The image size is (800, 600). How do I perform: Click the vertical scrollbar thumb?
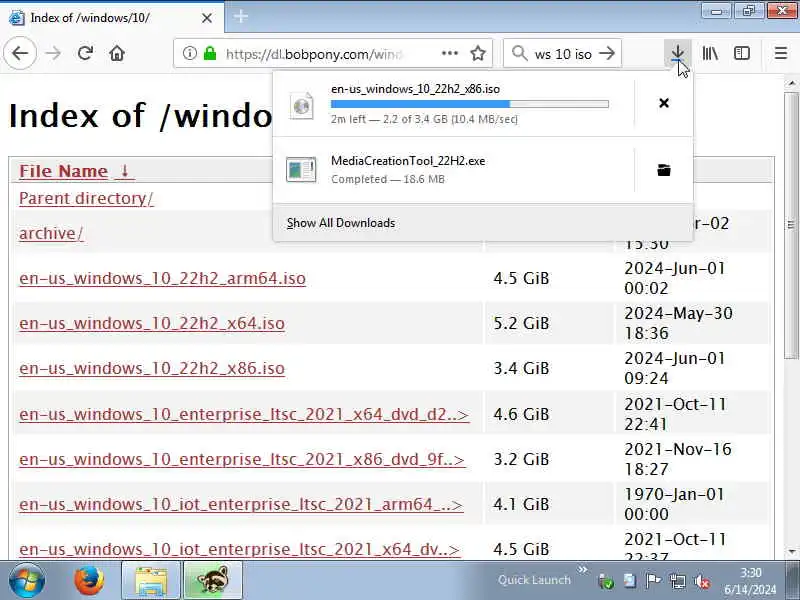(x=791, y=224)
